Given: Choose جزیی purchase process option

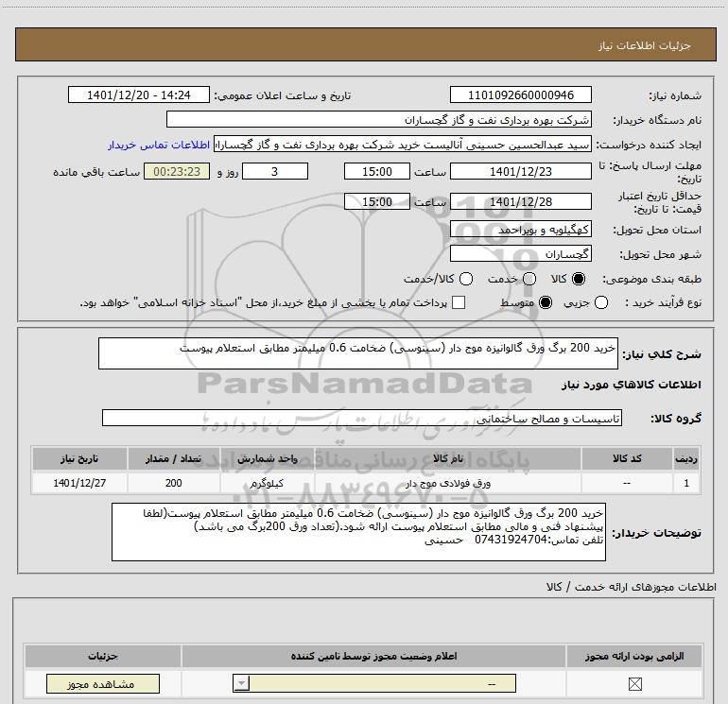Looking at the screenshot, I should point(601,302).
